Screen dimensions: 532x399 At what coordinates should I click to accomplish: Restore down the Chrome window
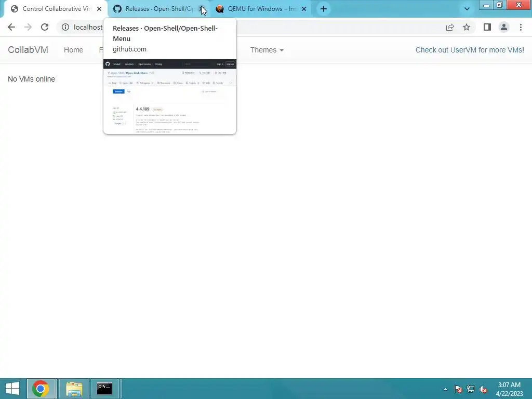coord(499,5)
